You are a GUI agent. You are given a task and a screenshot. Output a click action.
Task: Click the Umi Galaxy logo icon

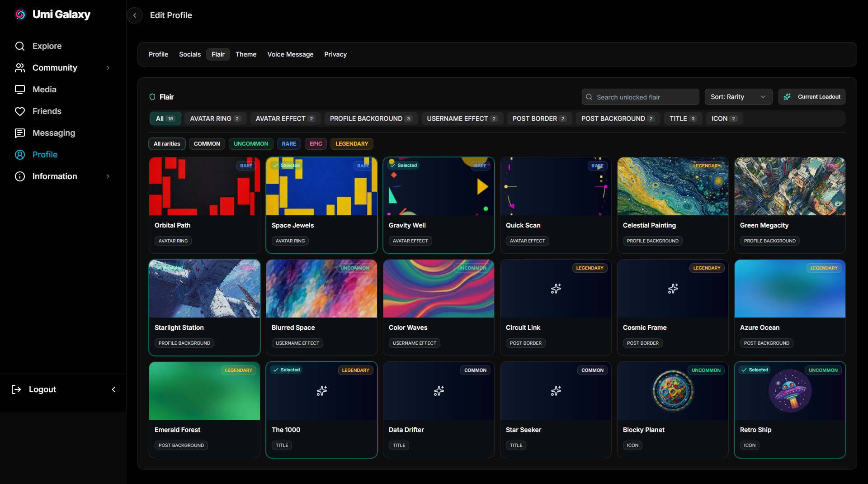(20, 14)
